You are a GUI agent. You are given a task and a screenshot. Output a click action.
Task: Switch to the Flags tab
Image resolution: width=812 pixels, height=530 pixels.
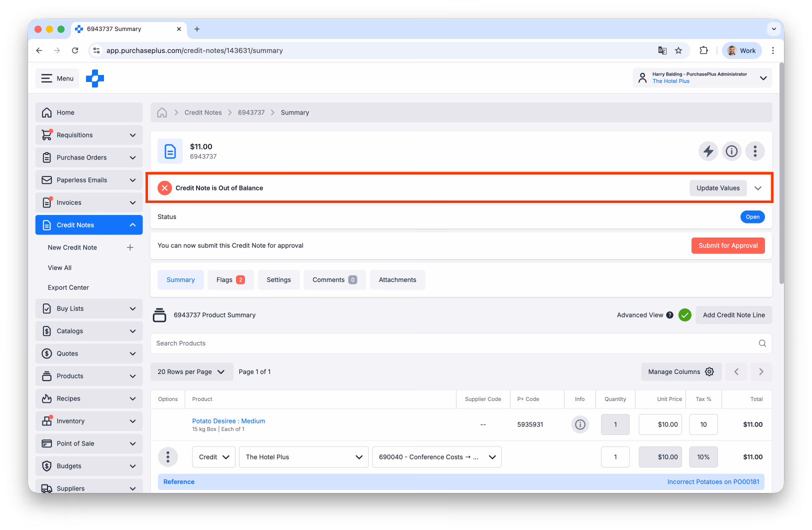click(230, 280)
